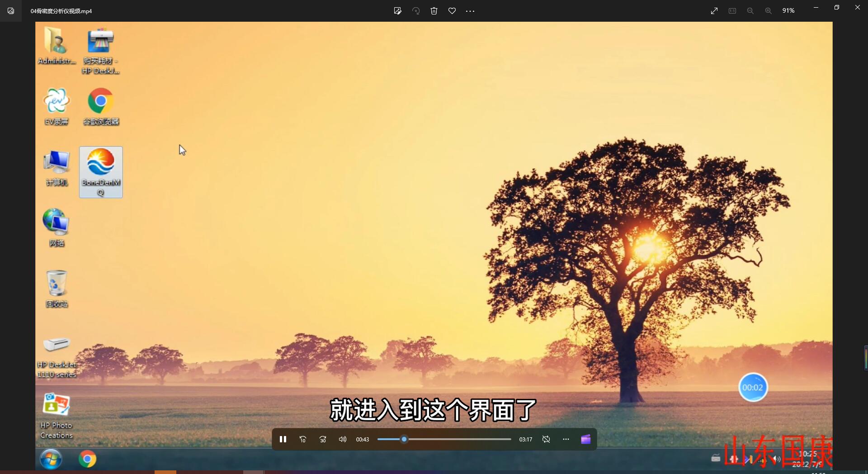Skip forward 30 seconds
This screenshot has height=474, width=868.
tap(323, 439)
